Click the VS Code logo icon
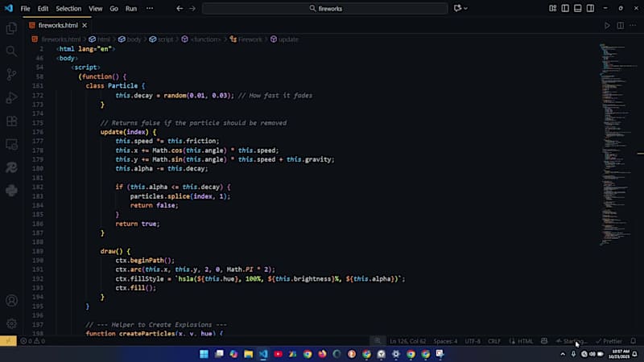 [x=9, y=8]
